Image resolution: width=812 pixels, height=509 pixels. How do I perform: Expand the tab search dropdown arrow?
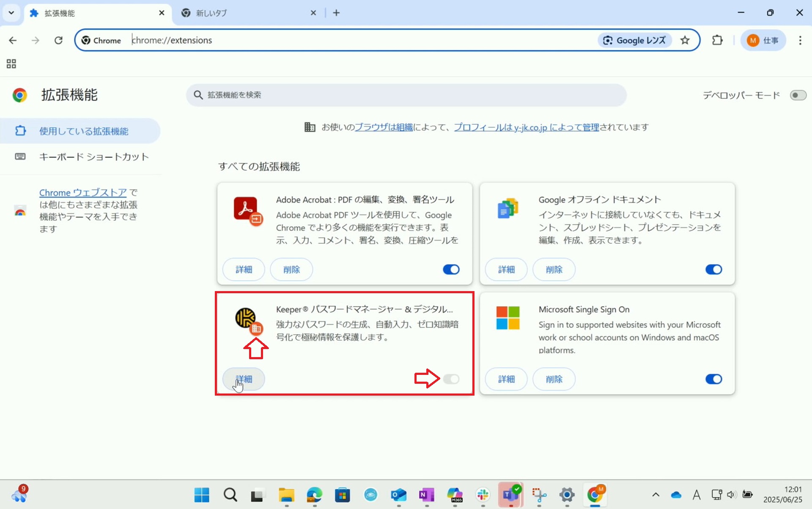coord(11,13)
